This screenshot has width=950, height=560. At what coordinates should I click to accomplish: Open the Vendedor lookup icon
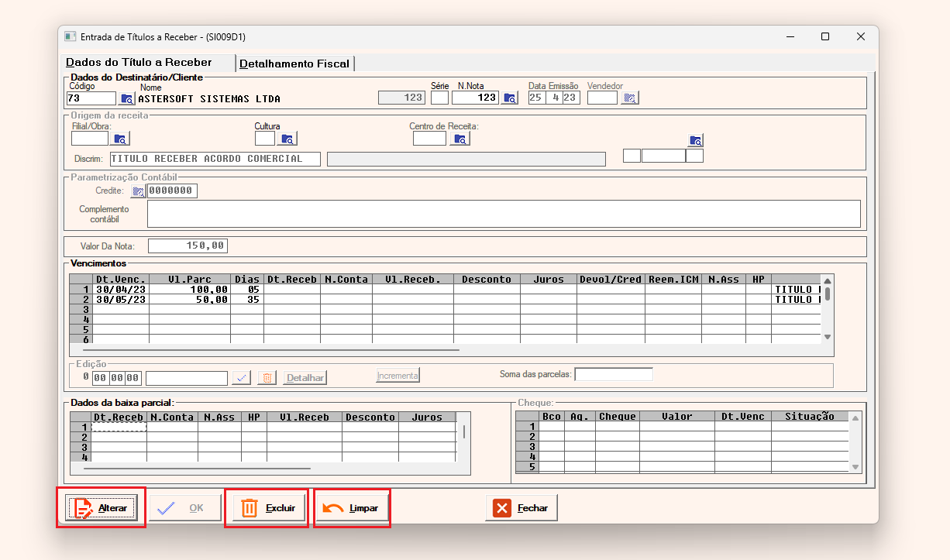(631, 98)
